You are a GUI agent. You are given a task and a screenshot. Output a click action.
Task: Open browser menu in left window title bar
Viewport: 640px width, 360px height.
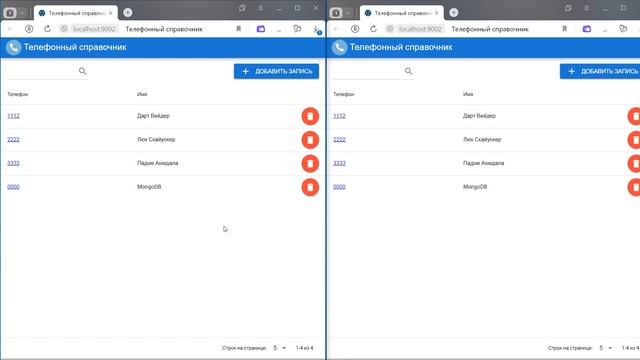(260, 8)
